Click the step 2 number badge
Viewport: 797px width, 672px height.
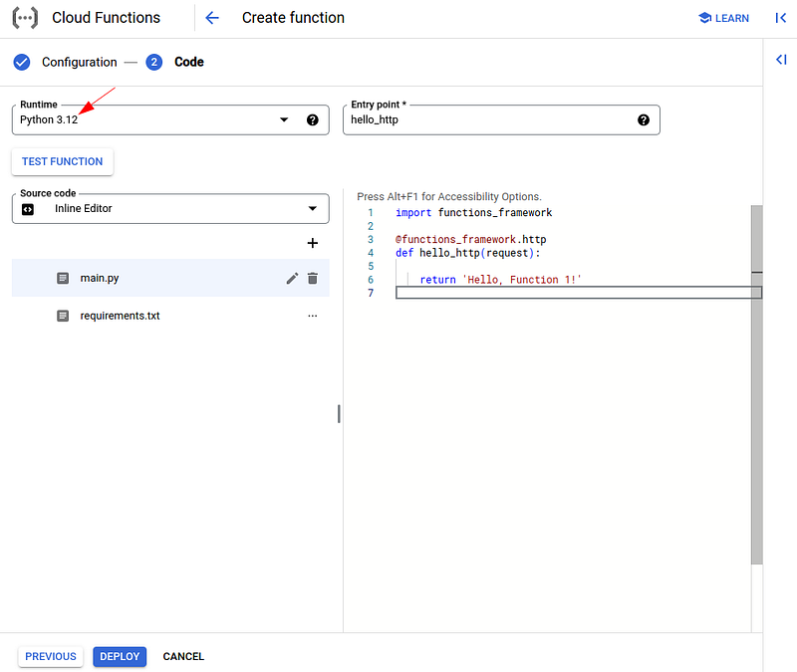point(154,62)
